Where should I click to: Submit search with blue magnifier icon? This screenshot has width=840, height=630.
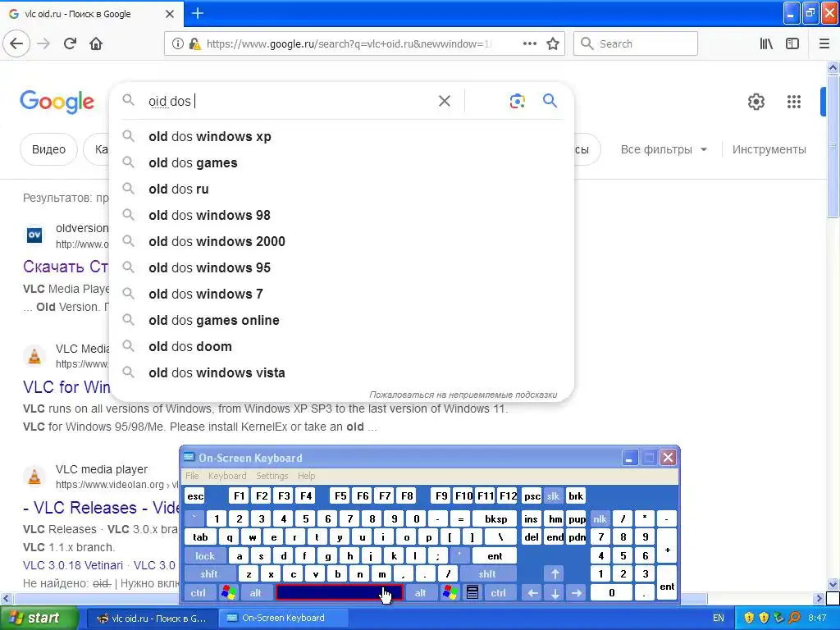tap(550, 100)
